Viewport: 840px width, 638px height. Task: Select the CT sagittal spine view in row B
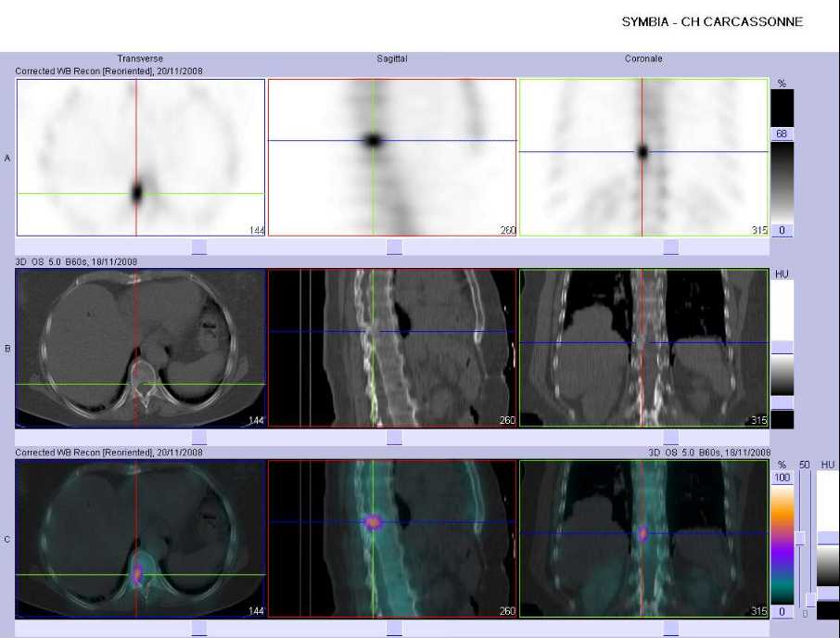392,348
